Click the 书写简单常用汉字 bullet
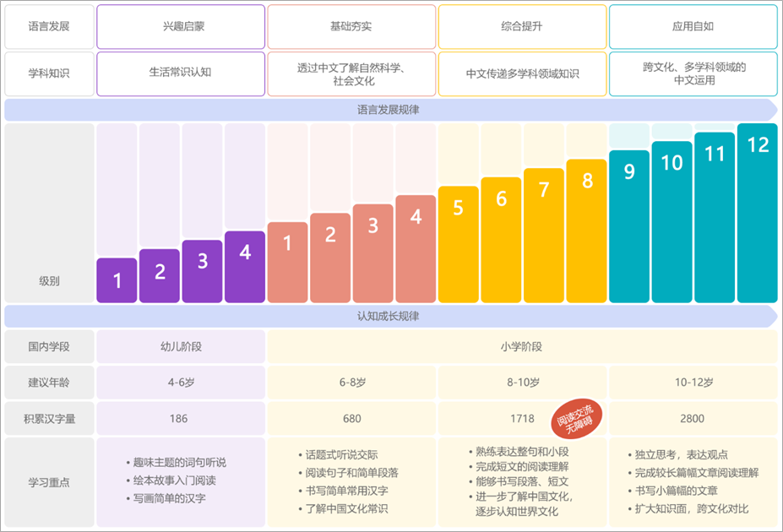This screenshot has height=532, width=783. tap(343, 491)
